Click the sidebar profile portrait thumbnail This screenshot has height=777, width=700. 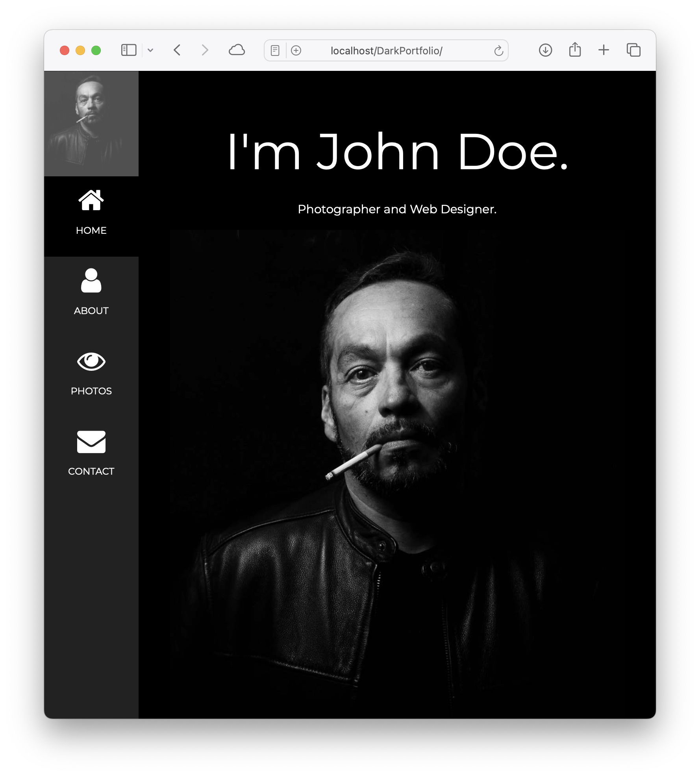(x=91, y=124)
